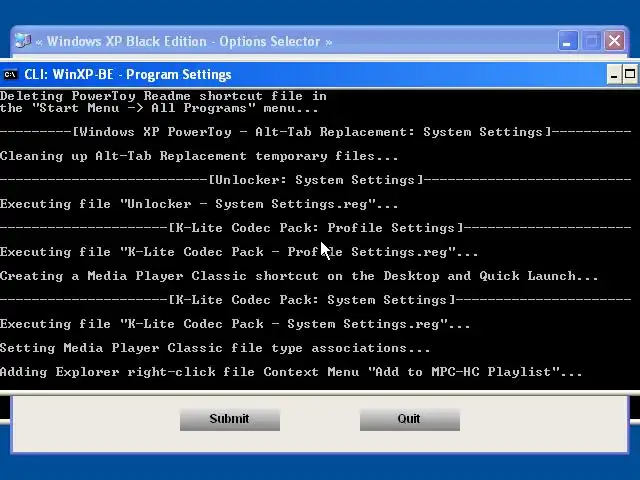Image resolution: width=640 pixels, height=480 pixels.
Task: Click the Options Selector window title icon
Action: coord(23,41)
